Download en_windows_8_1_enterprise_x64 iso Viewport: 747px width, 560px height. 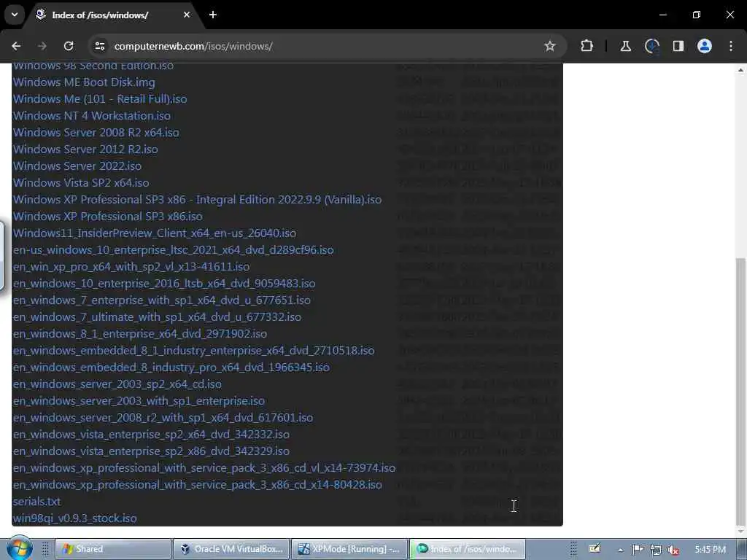[140, 333]
